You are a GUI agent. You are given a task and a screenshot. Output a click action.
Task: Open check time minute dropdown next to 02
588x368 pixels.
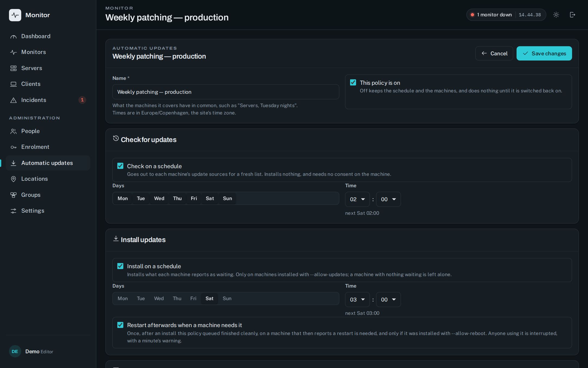click(388, 199)
